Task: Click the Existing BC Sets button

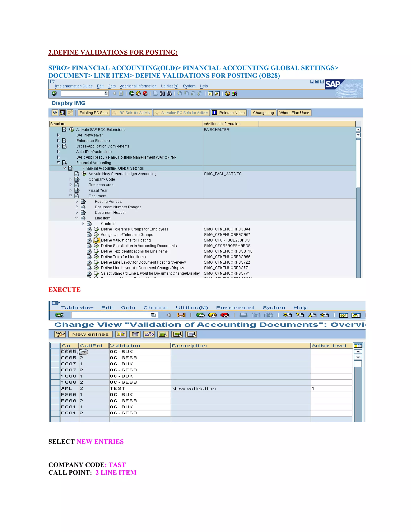Action: [x=94, y=113]
